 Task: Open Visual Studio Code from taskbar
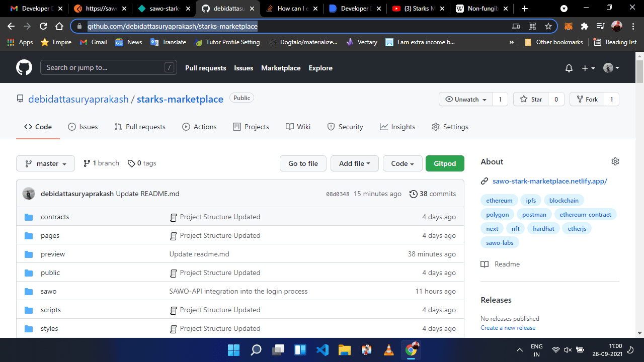click(x=323, y=350)
